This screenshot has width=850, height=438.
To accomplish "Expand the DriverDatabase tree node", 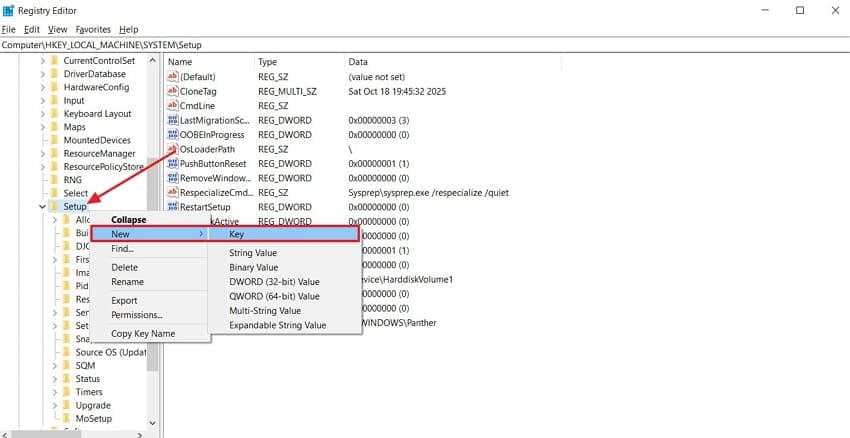I will click(x=42, y=74).
